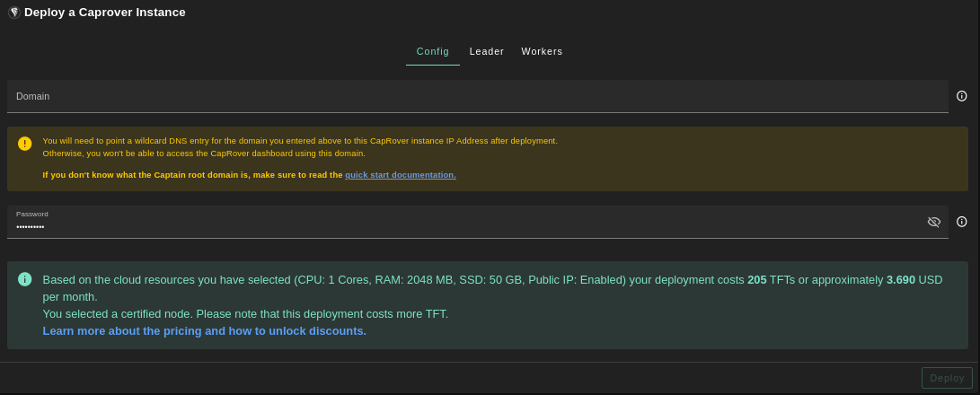Open the quick start documentation link
Image resolution: width=980 pixels, height=395 pixels.
[401, 175]
